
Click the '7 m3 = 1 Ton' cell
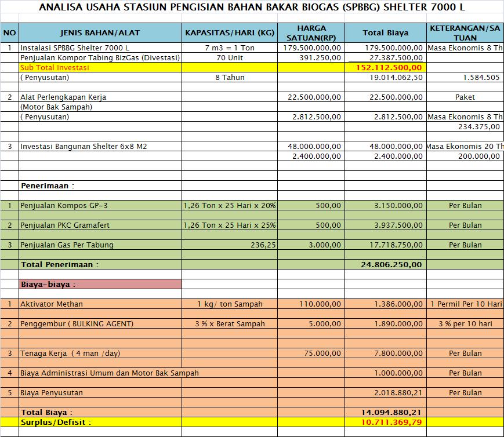click(x=230, y=48)
